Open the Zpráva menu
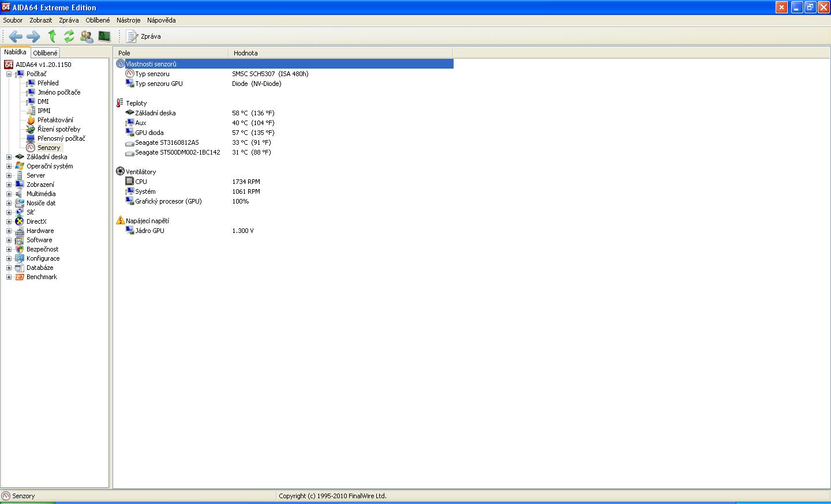Viewport: 831px width, 504px height. click(x=69, y=20)
